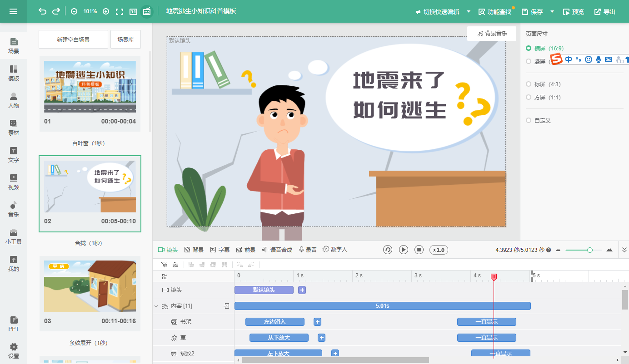Open the 录音 recording tab
Viewport: 629px width, 364px height.
[x=308, y=250]
